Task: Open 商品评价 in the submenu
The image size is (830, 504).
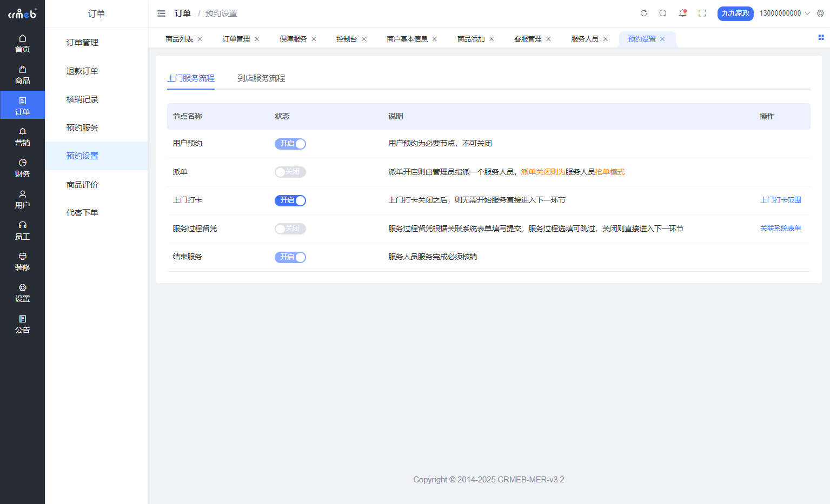Action: click(x=96, y=184)
